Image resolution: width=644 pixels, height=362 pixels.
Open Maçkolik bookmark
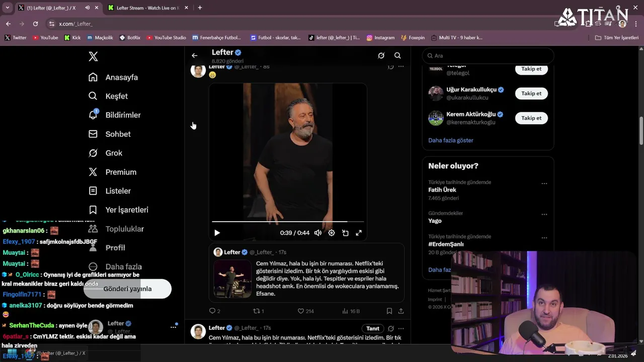(100, 38)
